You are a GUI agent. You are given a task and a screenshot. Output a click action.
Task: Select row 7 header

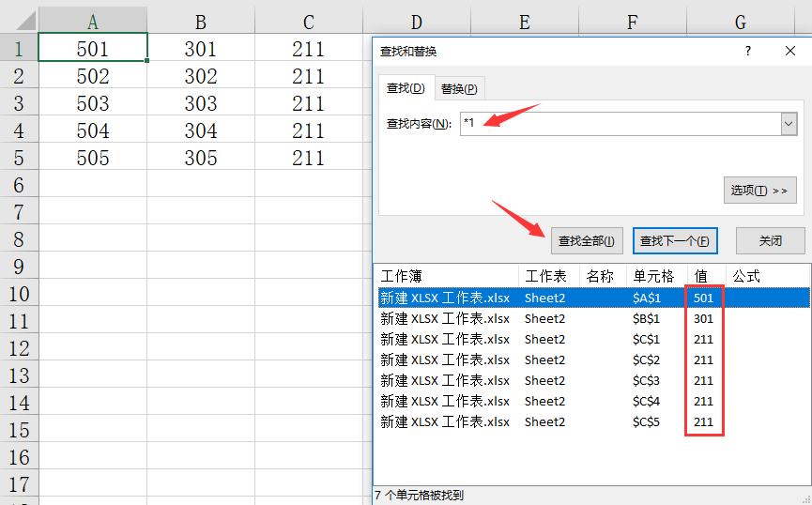pos(19,212)
